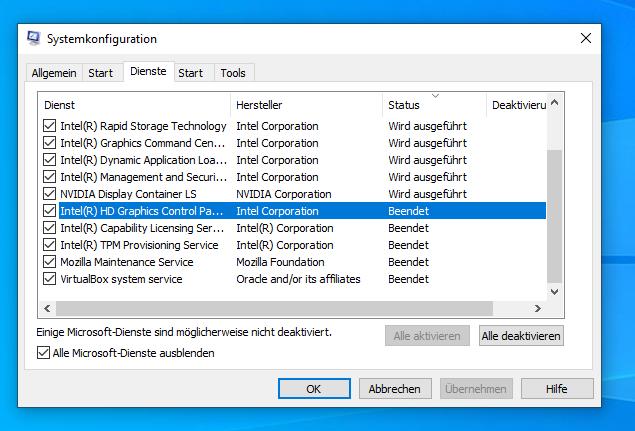Click the NVIDIA Corporation manufacturer cell
635x431 pixels.
pyautogui.click(x=284, y=194)
